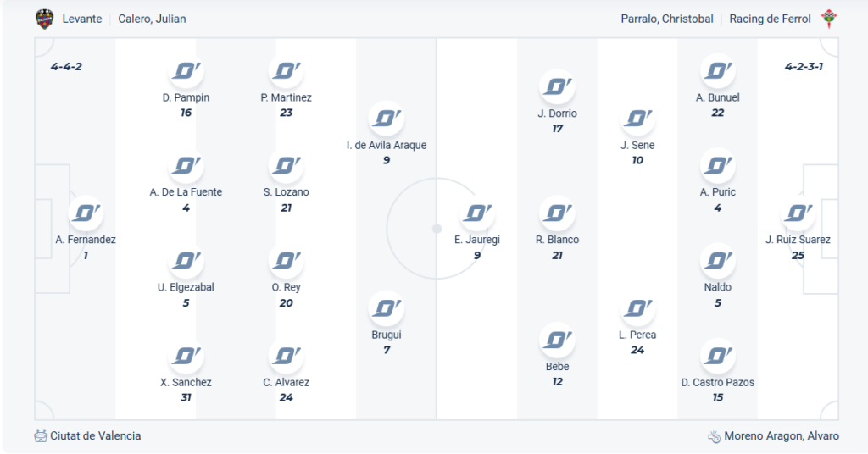Open the Racing de Ferrol team link
The width and height of the screenshot is (868, 454).
(770, 19)
